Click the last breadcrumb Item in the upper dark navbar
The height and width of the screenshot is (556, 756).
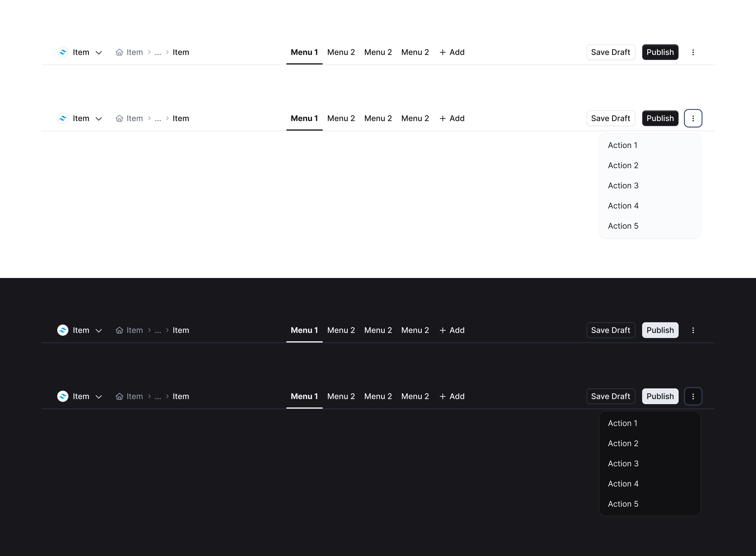tap(181, 330)
